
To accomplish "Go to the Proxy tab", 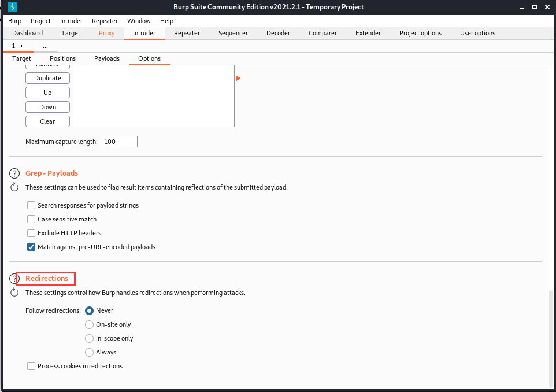I will click(107, 33).
